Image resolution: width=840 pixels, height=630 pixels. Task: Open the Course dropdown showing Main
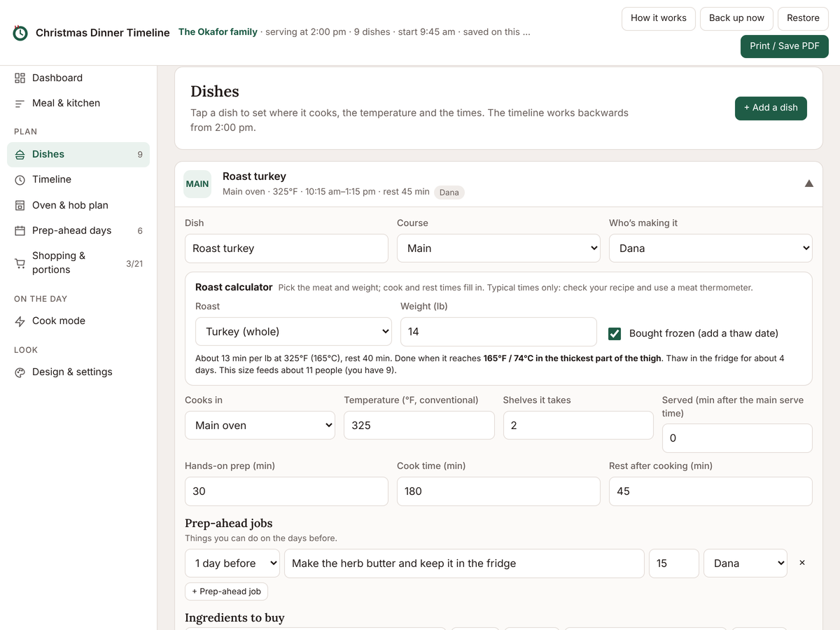point(498,248)
